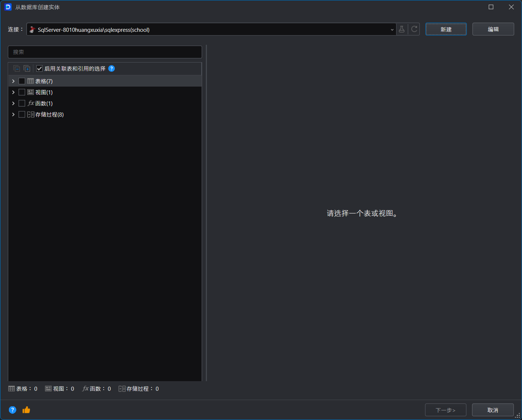Screen dimensions: 522x420
Task: Click the app logo in the title bar
Action: click(x=8, y=7)
